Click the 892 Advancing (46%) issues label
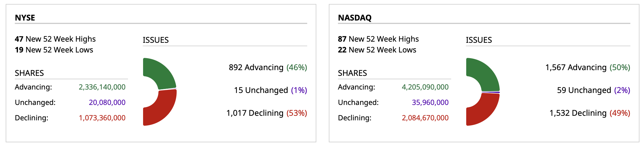The width and height of the screenshot is (644, 150). coord(268,67)
